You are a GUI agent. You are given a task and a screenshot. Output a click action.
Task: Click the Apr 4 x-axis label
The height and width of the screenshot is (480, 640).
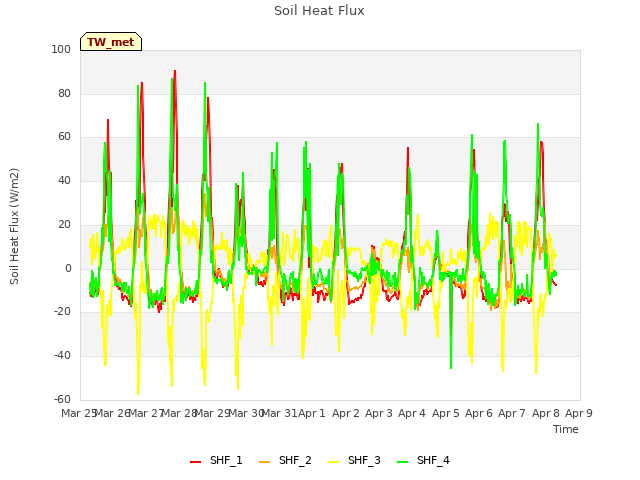[x=412, y=413]
